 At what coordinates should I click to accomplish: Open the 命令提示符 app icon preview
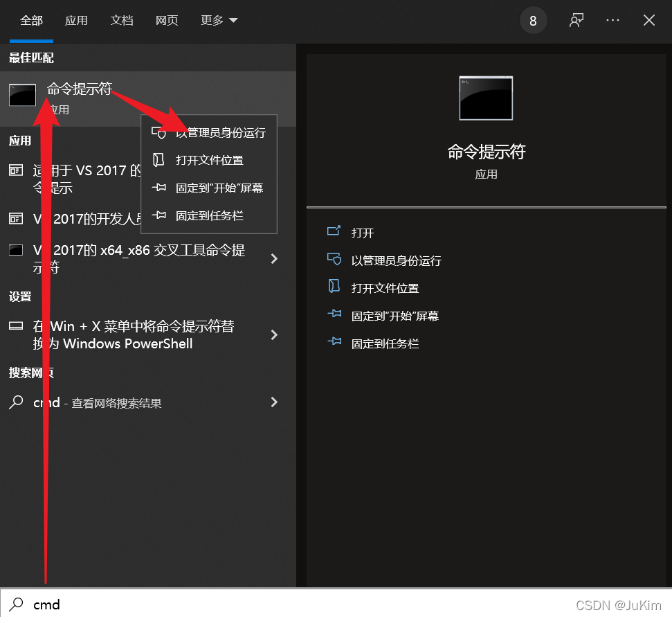coord(486,98)
